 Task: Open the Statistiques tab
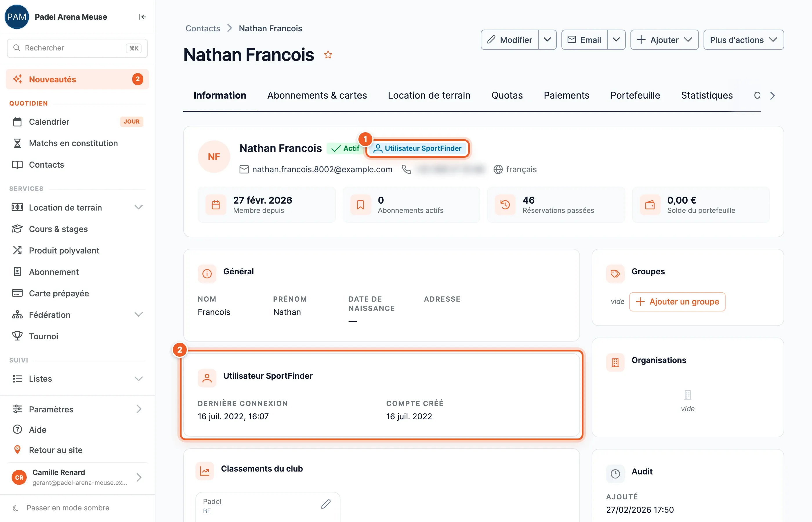707,95
